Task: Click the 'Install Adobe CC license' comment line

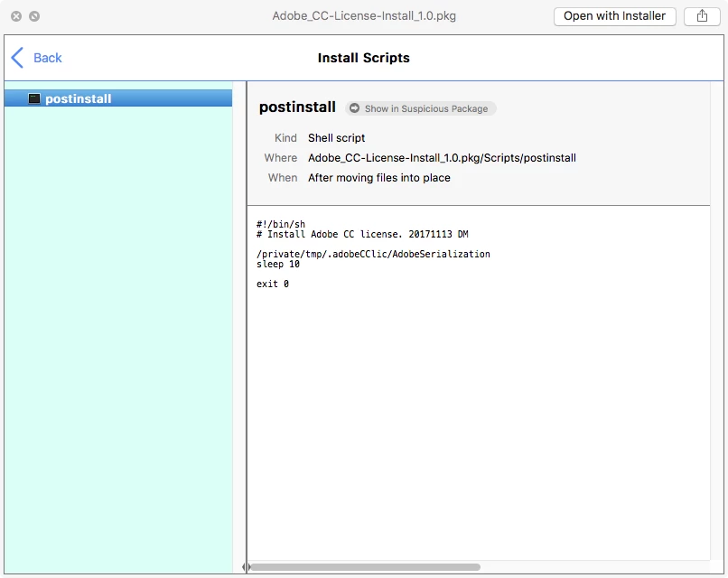Action: 362,234
